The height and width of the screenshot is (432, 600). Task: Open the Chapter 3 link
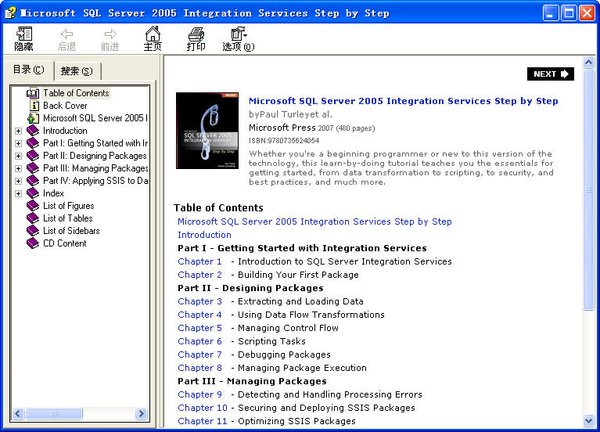[x=199, y=301]
